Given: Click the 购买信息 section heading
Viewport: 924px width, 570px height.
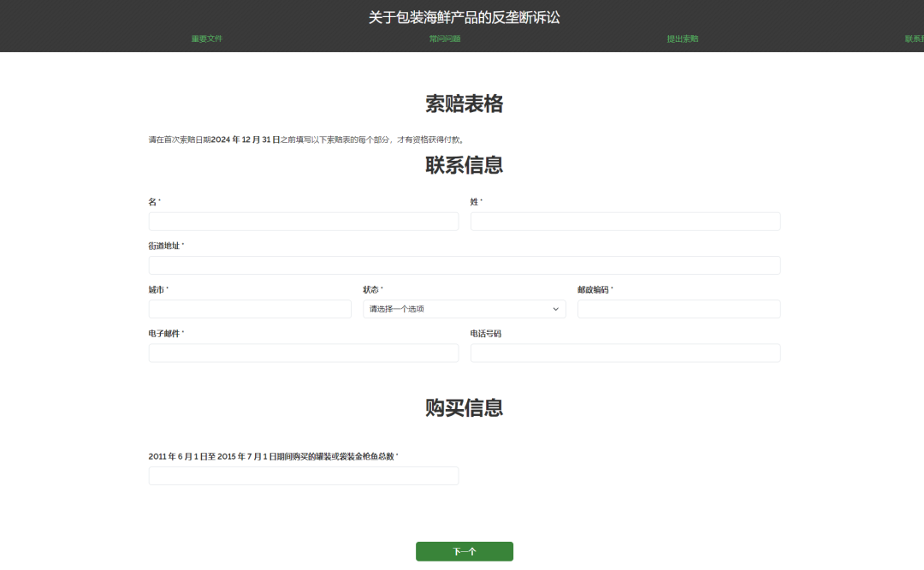Looking at the screenshot, I should tap(465, 408).
